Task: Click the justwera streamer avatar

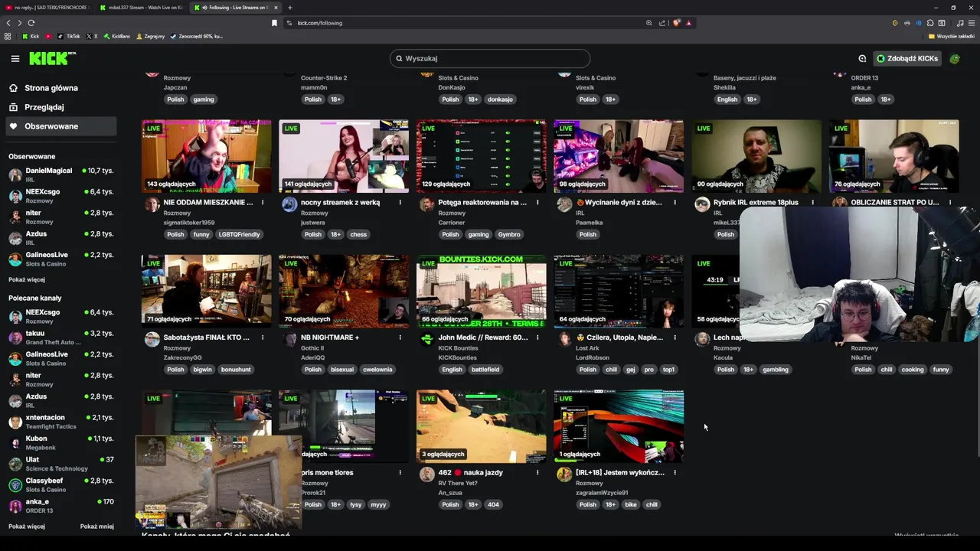Action: point(289,204)
